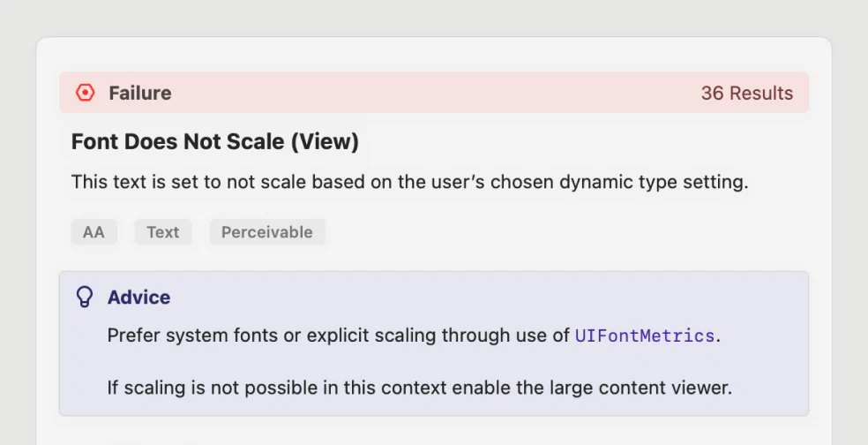Click the lavender Advice panel background

(434, 343)
